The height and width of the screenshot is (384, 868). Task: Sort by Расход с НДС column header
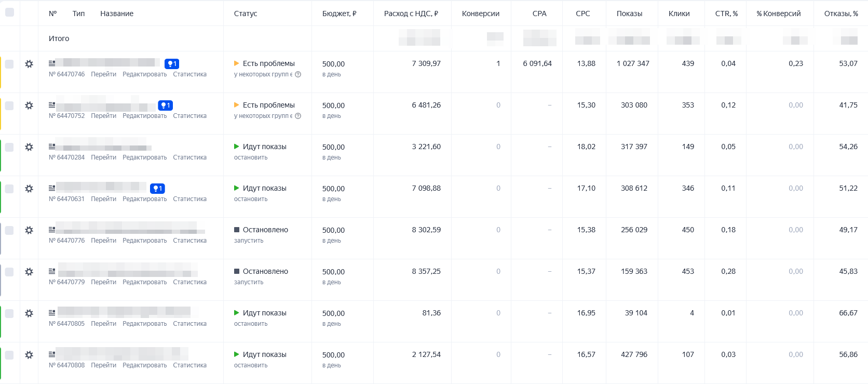411,14
